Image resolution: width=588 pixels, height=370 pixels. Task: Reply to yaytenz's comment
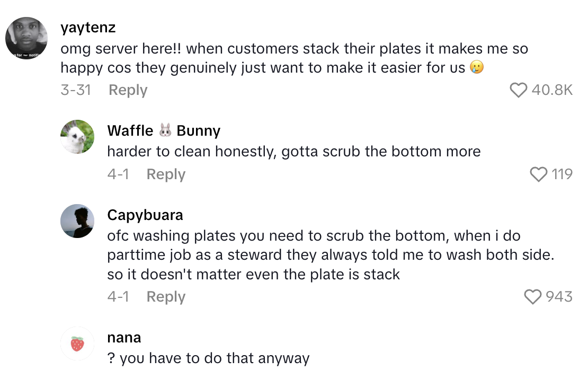pyautogui.click(x=127, y=90)
